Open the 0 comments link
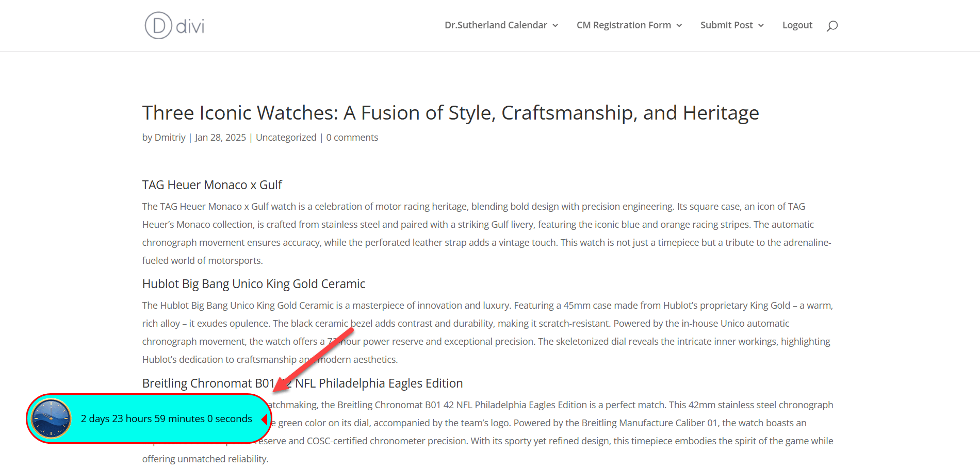Image resolution: width=980 pixels, height=469 pixels. click(352, 137)
